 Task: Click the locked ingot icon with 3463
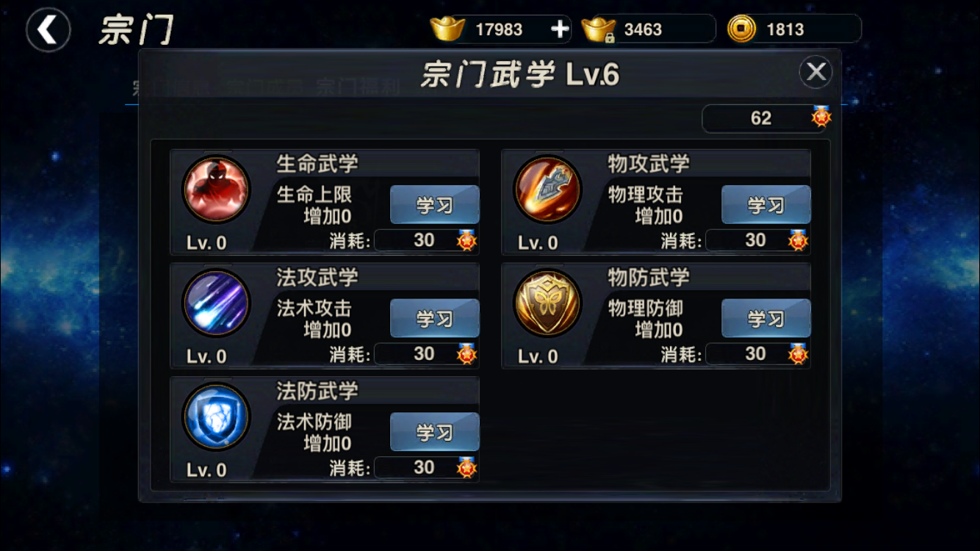point(599,30)
